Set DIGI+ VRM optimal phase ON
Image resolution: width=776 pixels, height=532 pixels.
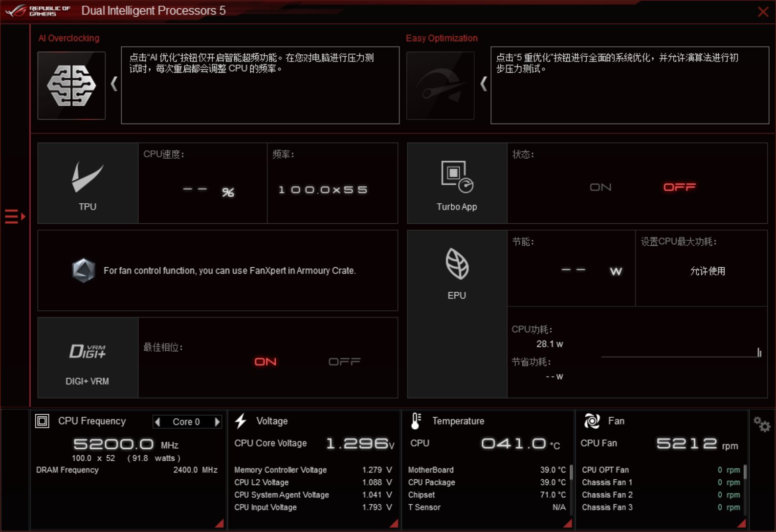[x=266, y=362]
